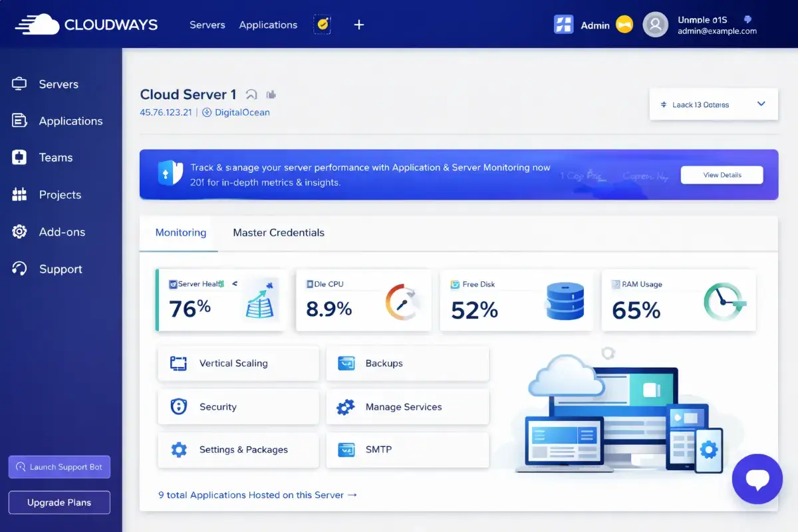
Task: Open Support from the sidebar
Action: tap(20, 269)
